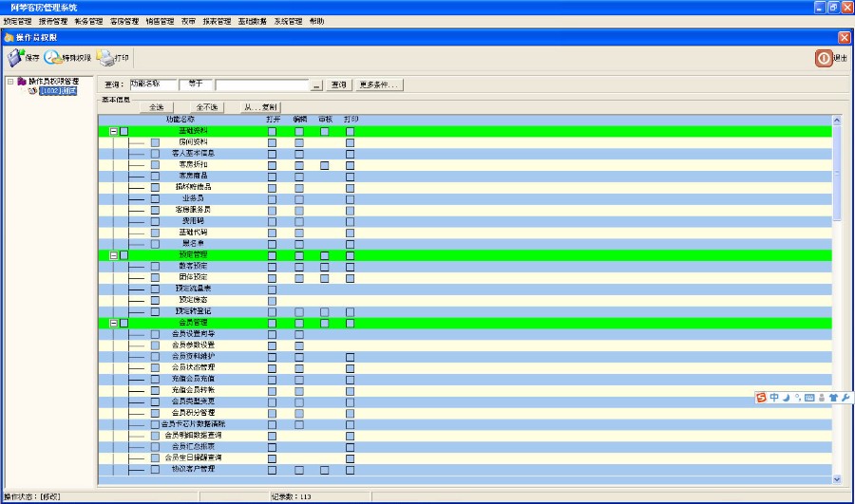Close the 操作员权限 inner window
855x504 pixels.
845,38
